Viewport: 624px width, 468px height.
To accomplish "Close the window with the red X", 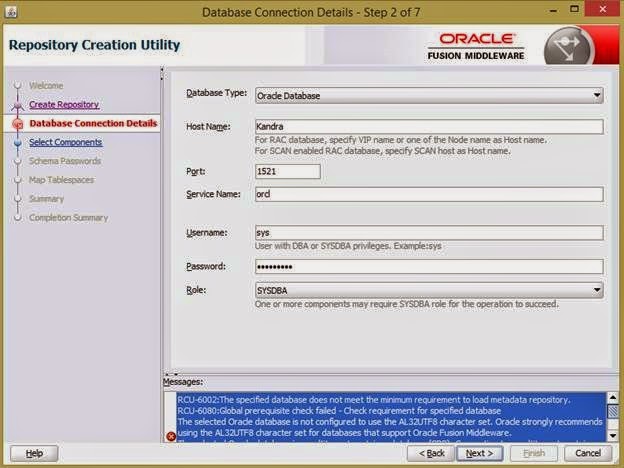I will tap(603, 9).
